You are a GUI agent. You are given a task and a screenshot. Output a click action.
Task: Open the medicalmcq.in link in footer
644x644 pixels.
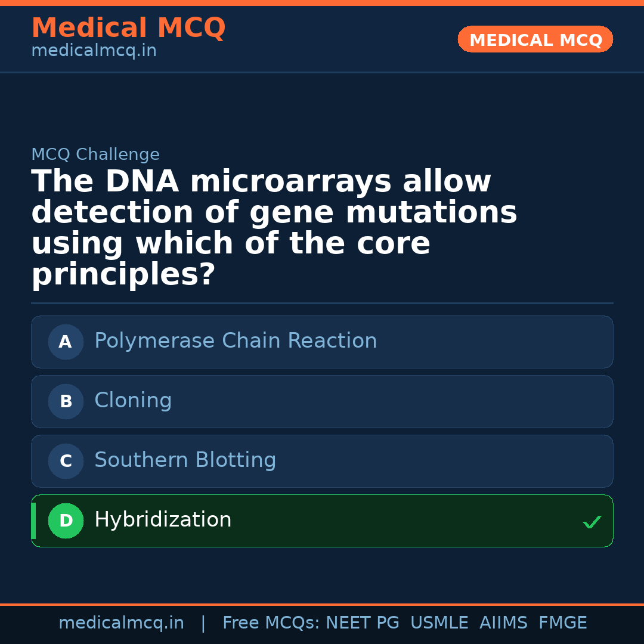pos(121,623)
